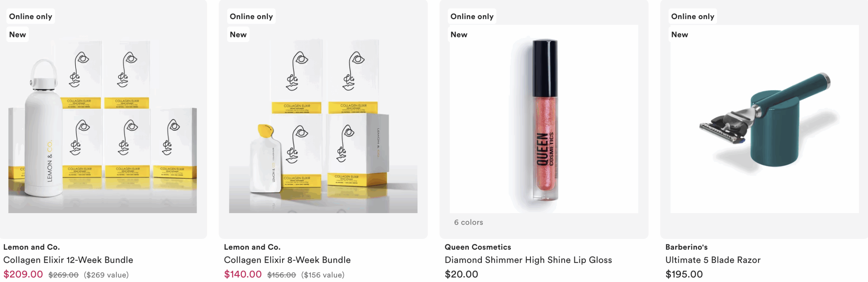The width and height of the screenshot is (868, 282).
Task: Select the second Lemon and Co. brand name
Action: (252, 247)
